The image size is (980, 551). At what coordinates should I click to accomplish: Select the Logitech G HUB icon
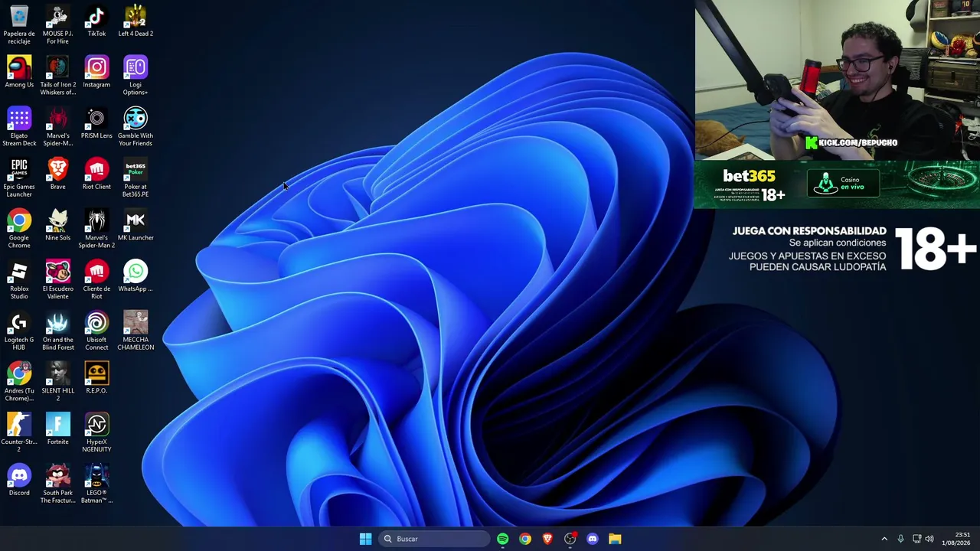pyautogui.click(x=19, y=331)
